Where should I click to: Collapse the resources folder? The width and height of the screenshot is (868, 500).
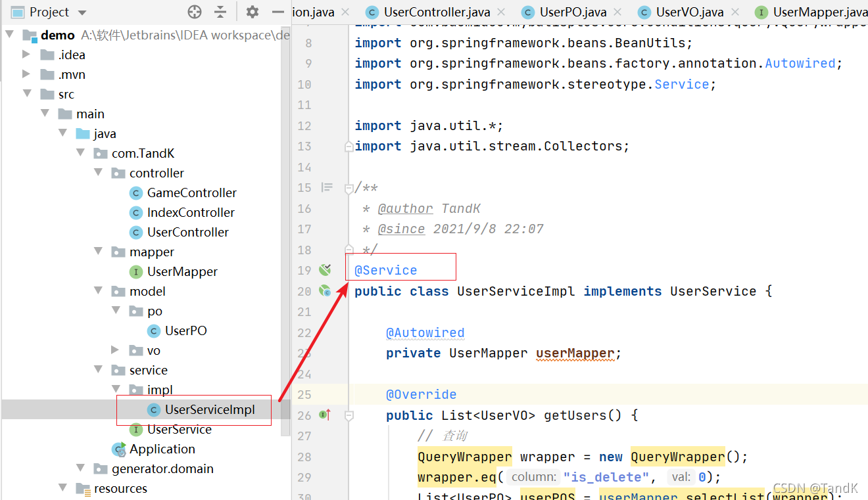click(62, 489)
